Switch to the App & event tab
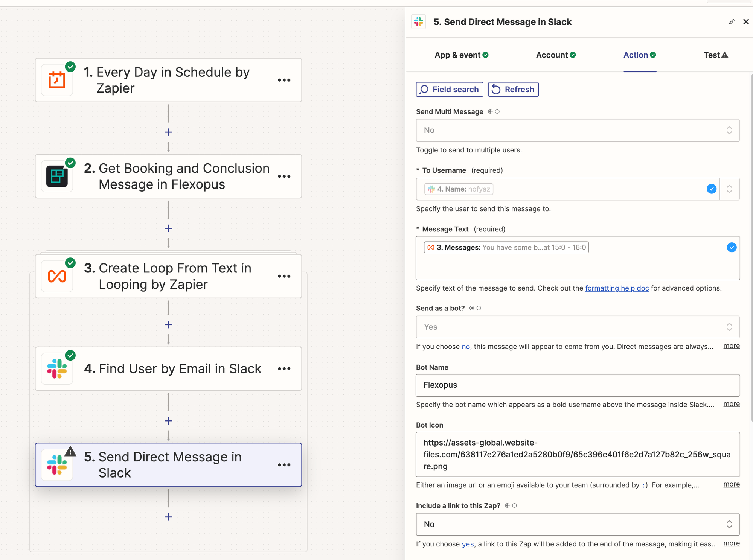753x560 pixels. click(x=461, y=55)
